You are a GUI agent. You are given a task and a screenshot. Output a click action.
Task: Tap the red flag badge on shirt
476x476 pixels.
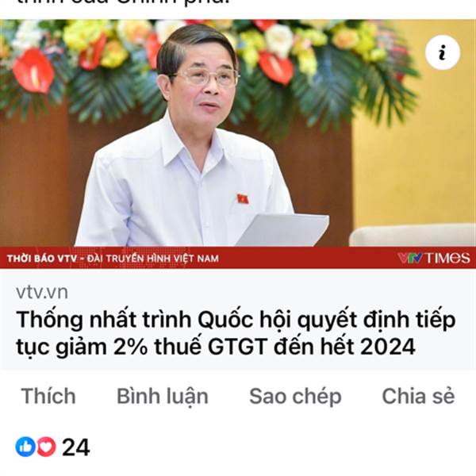pos(243,199)
